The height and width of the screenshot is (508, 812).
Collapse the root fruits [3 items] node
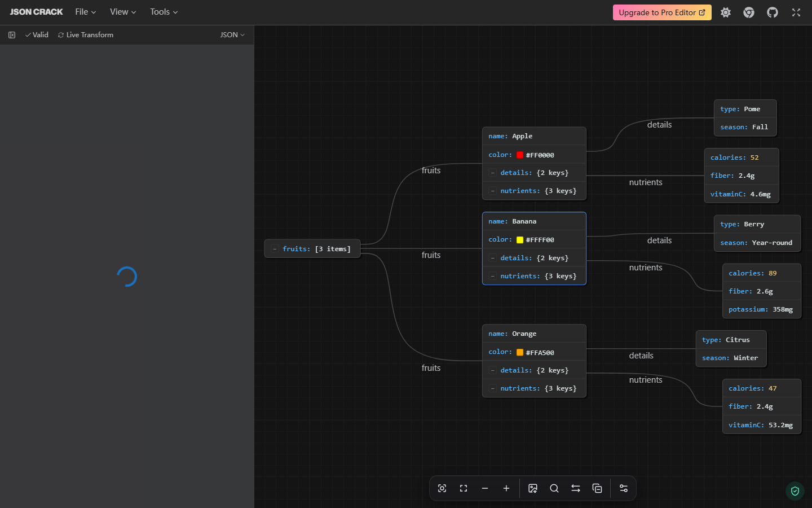tap(275, 249)
